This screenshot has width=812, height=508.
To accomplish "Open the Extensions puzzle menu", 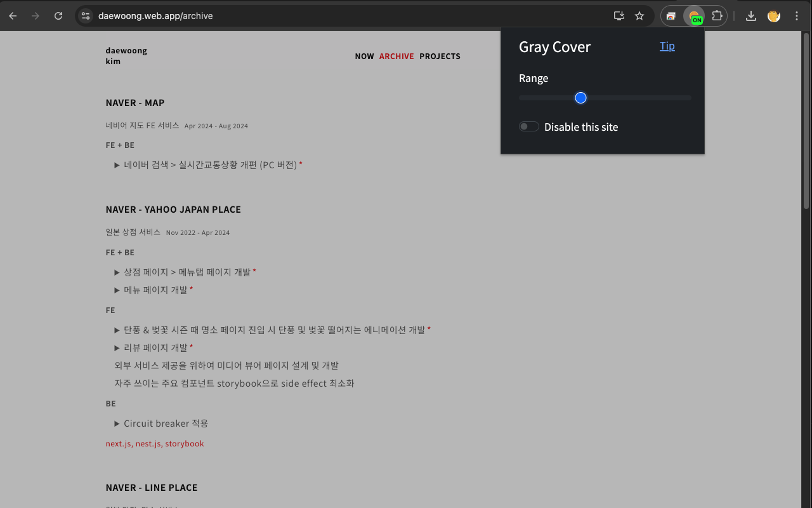I will pos(717,16).
